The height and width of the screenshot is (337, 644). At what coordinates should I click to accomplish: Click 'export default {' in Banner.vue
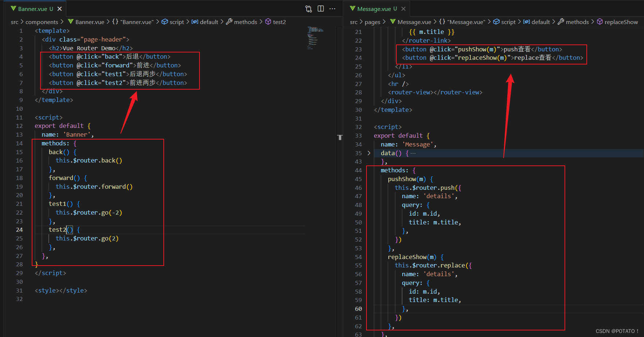62,126
